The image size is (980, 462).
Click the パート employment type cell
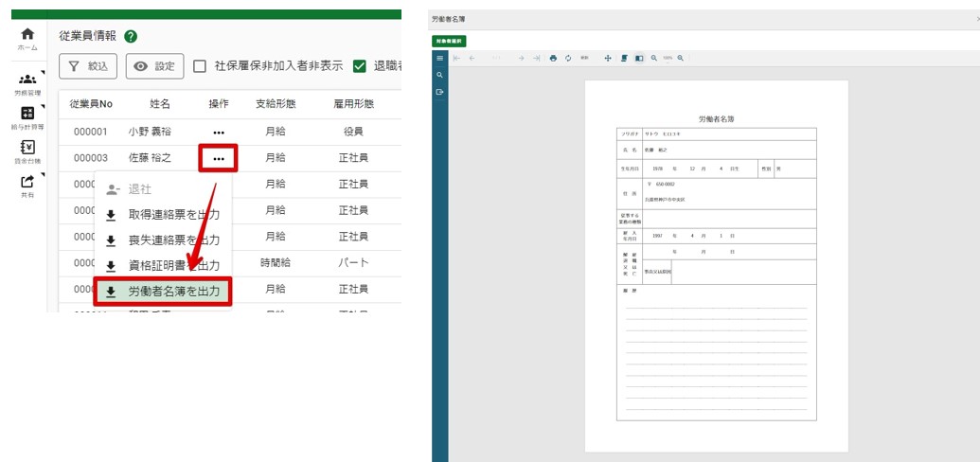354,262
